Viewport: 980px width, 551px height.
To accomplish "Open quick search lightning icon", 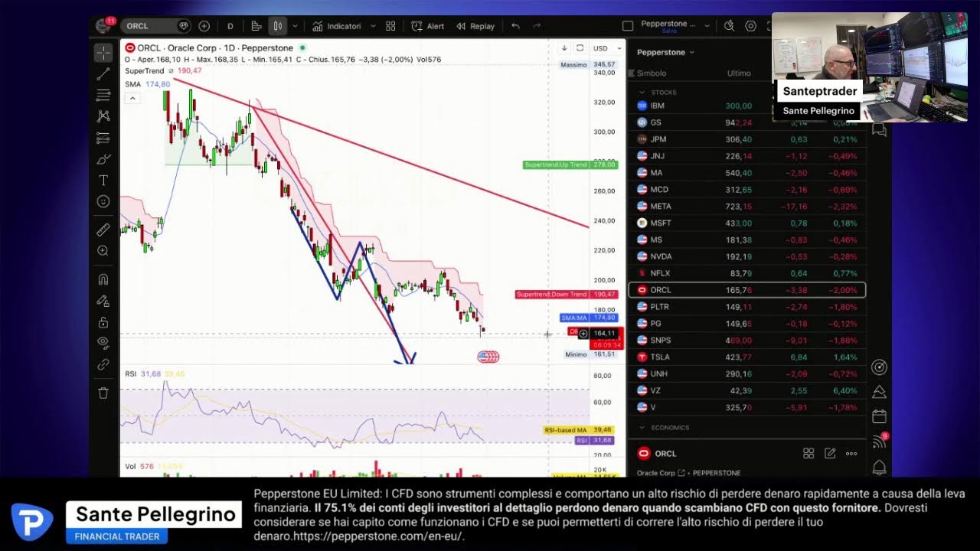I will 729,26.
